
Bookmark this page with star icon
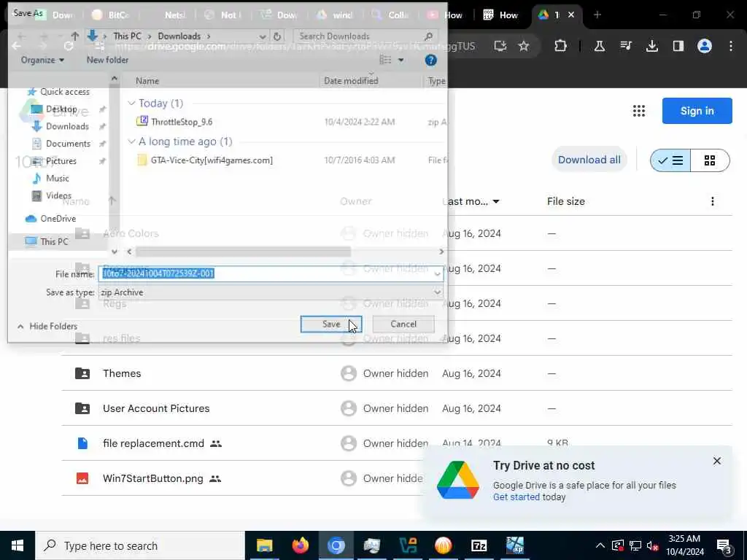click(x=524, y=46)
